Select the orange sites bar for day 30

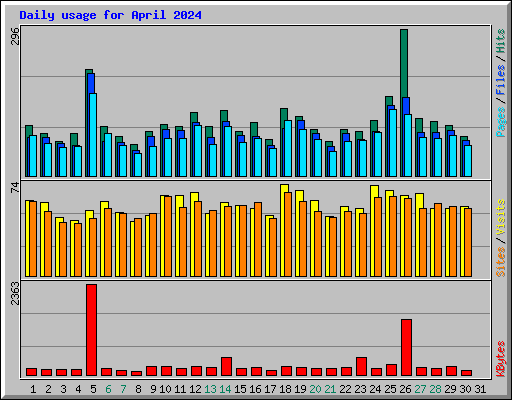468,242
